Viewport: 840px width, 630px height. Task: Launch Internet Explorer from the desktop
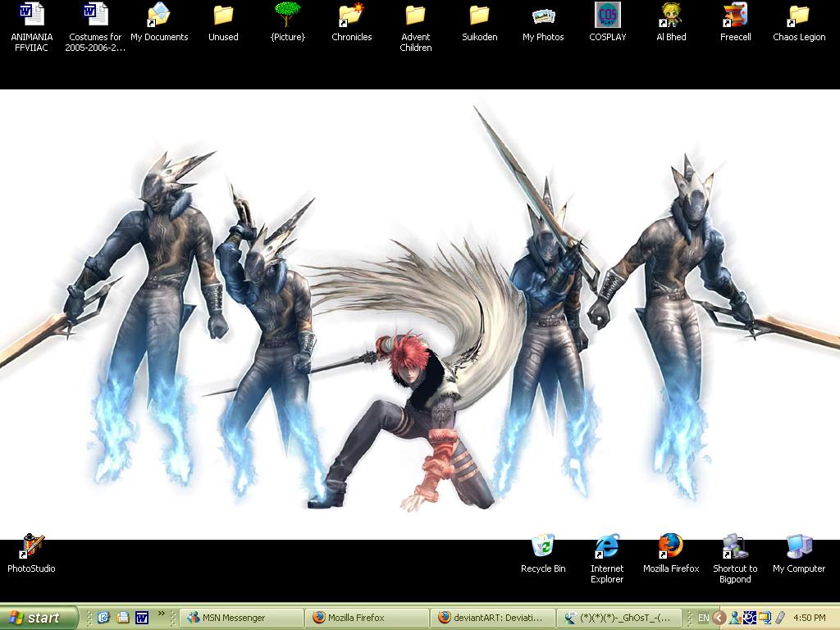[607, 546]
